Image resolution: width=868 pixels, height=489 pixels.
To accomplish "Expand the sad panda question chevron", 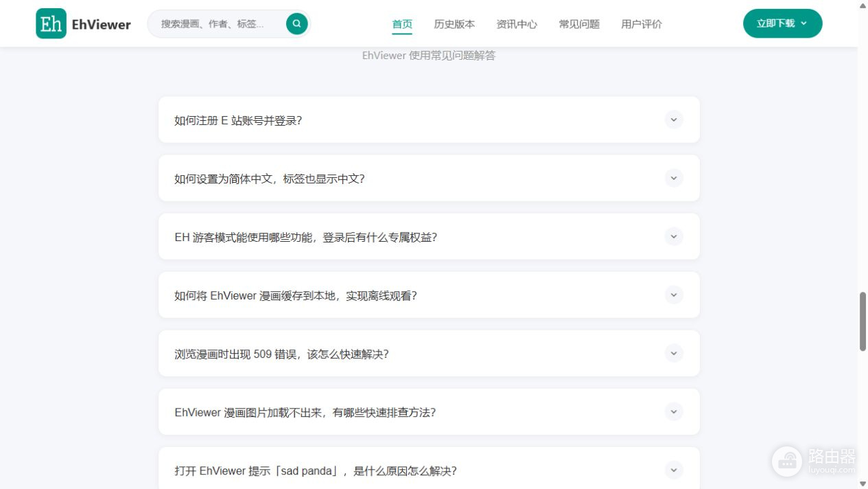I will (674, 470).
